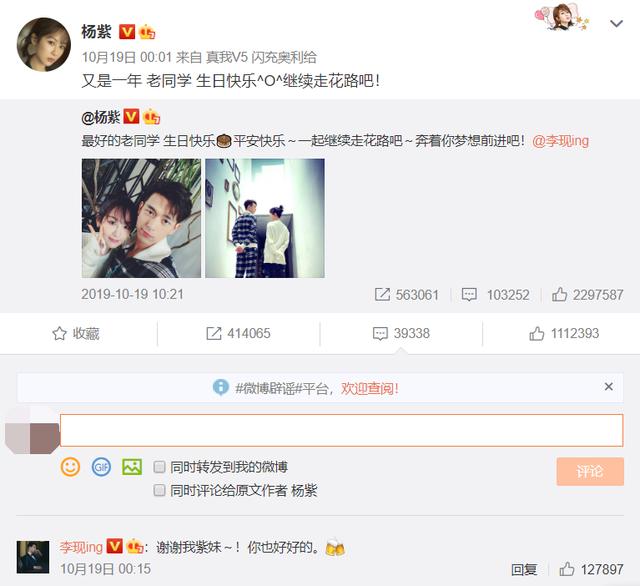The image size is (640, 586).
Task: Submit with the orange 评论 button
Action: 590,471
